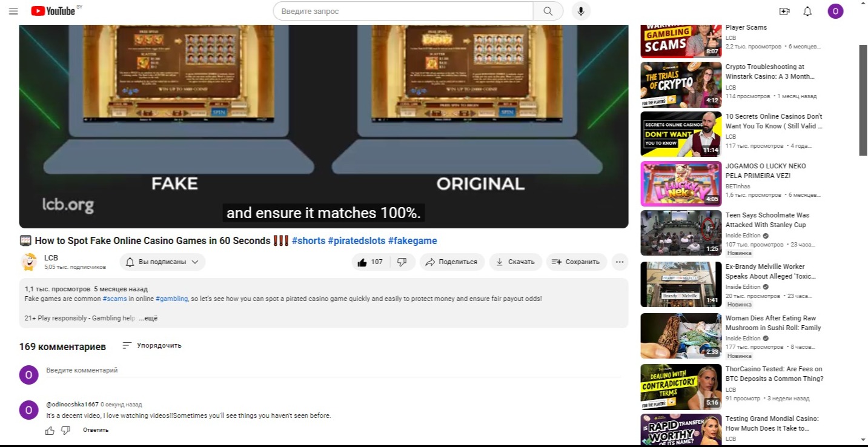Open more actions three-dot menu
868x447 pixels.
coord(619,262)
